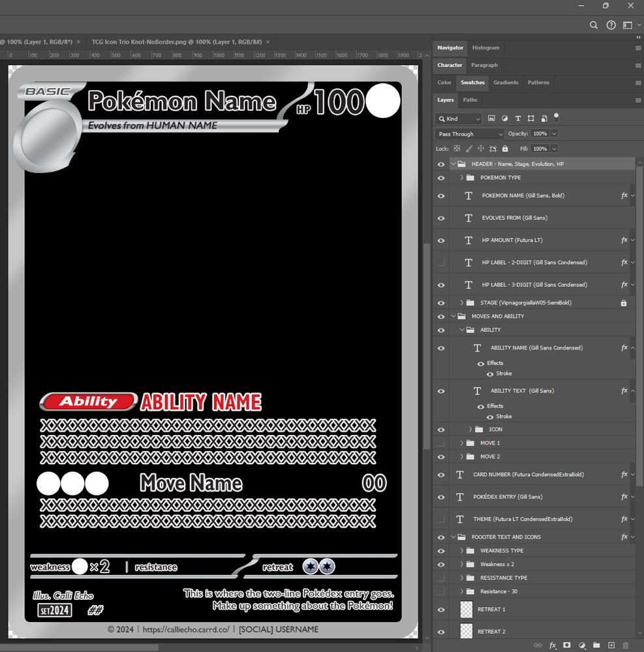This screenshot has height=652, width=644.
Task: Hide the EVOLVES FROM text layer
Action: (x=441, y=218)
